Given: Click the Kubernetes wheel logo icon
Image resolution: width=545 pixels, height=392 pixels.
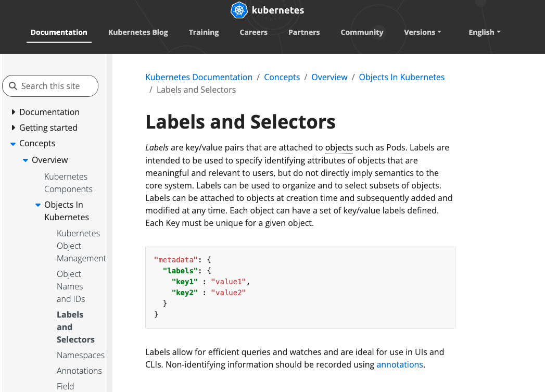Looking at the screenshot, I should click(239, 10).
